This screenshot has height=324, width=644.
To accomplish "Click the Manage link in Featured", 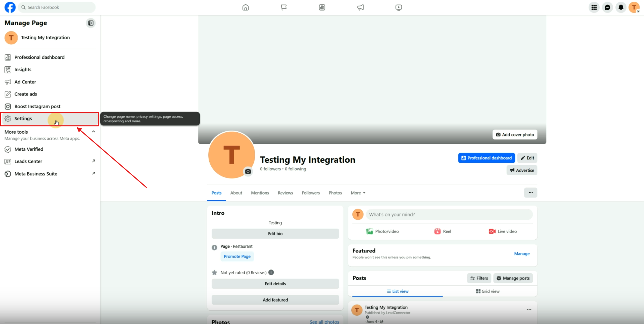I will pos(522,254).
